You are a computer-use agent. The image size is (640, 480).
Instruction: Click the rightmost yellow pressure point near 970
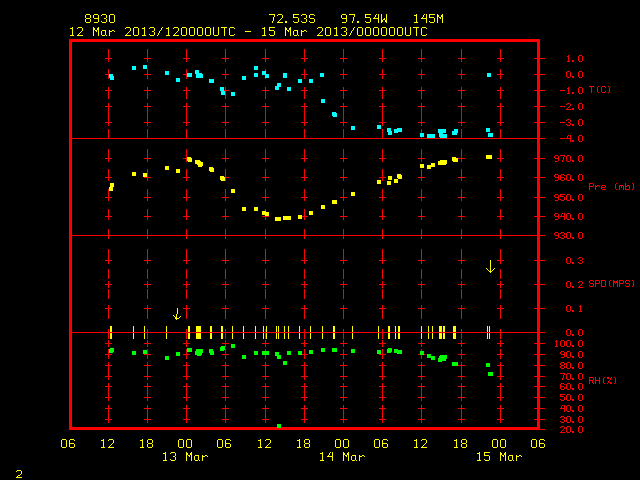pyautogui.click(x=489, y=157)
